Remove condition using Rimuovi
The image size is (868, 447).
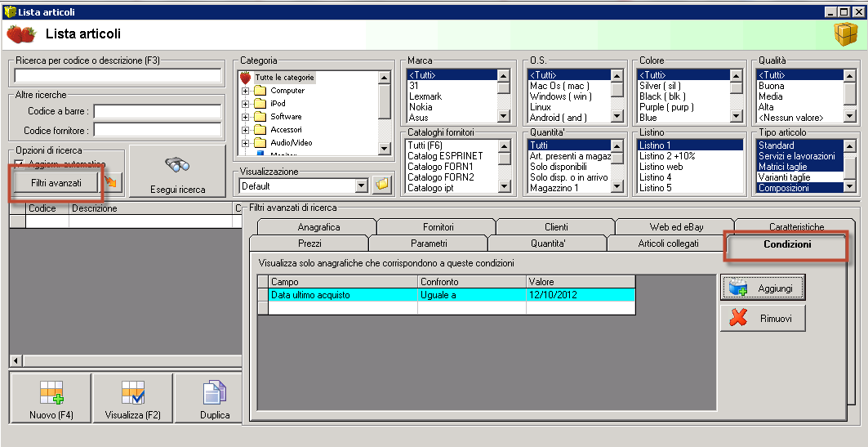pyautogui.click(x=763, y=319)
